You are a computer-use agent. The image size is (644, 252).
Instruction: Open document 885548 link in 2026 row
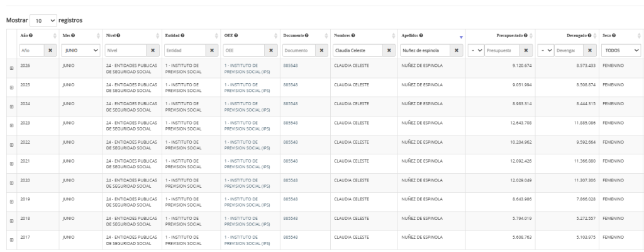click(291, 66)
